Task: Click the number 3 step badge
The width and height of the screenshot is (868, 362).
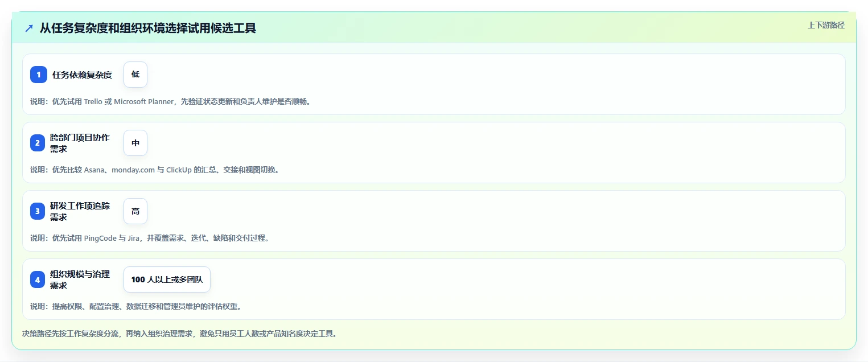Action: (x=38, y=211)
